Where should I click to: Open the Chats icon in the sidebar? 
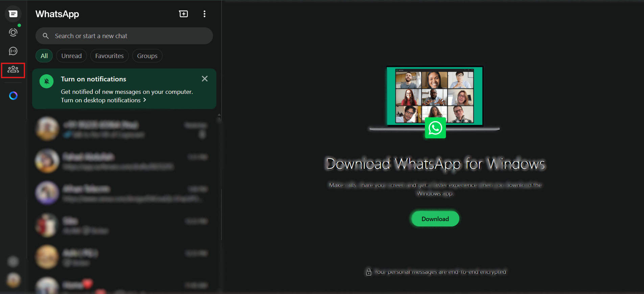[13, 14]
